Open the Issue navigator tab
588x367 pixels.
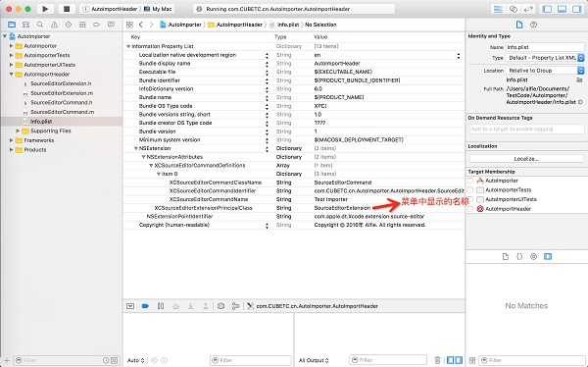pyautogui.click(x=54, y=25)
